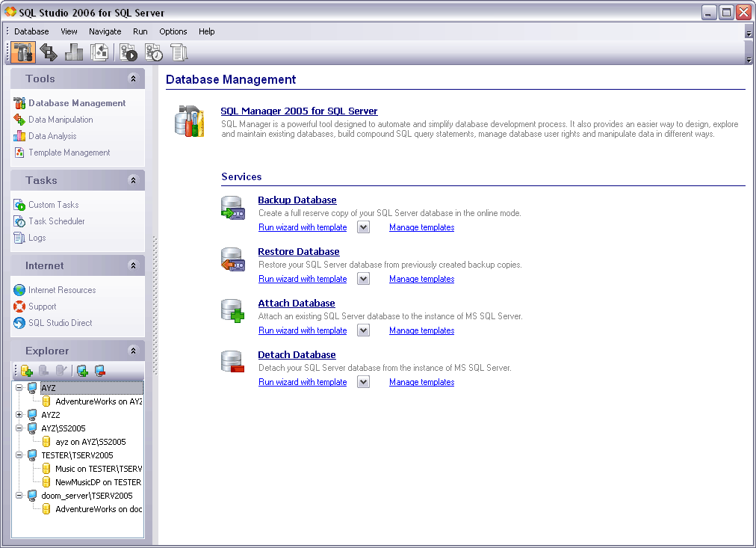Collapse the TESTER\TSERV2005 tree node
Viewport: 756px width, 548px height.
click(x=19, y=455)
